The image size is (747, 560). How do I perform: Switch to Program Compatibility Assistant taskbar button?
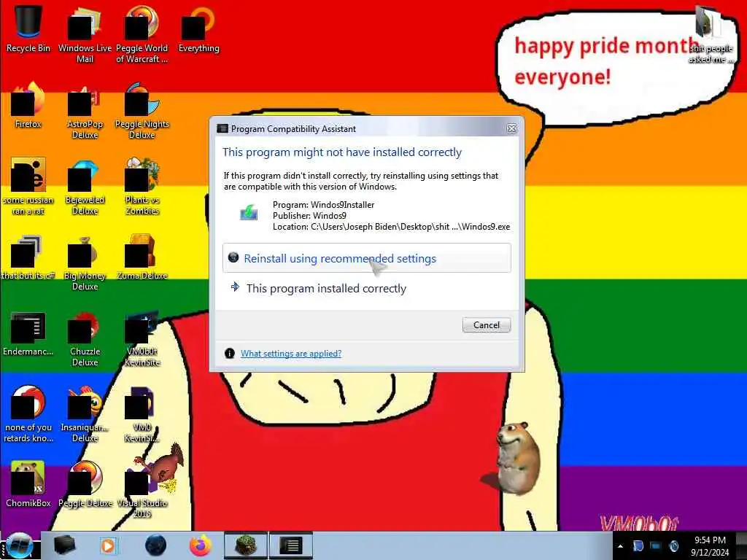(291, 545)
